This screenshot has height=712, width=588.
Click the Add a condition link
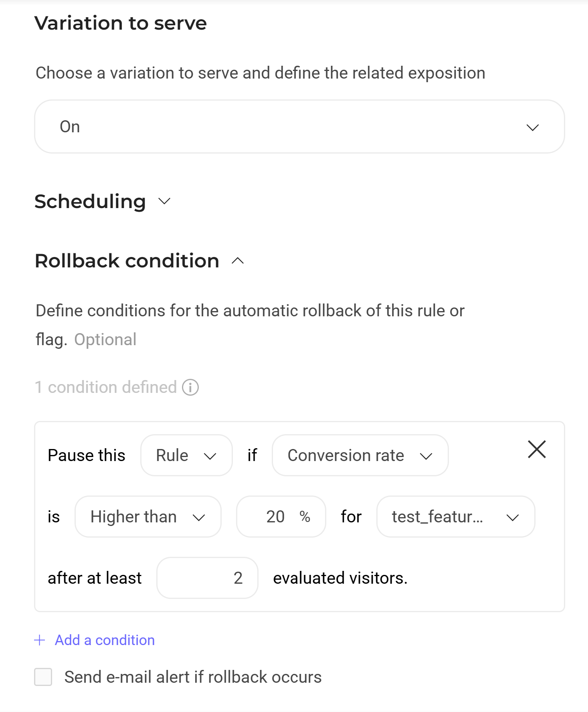point(105,640)
